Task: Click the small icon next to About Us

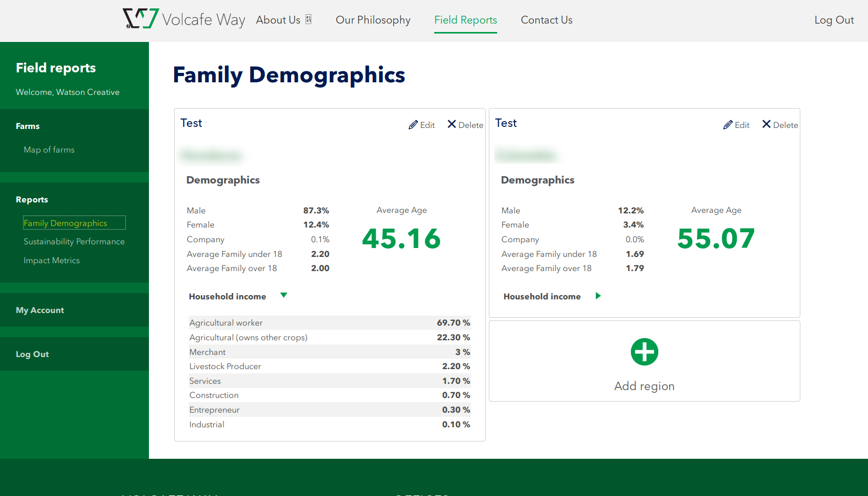Action: pyautogui.click(x=308, y=19)
